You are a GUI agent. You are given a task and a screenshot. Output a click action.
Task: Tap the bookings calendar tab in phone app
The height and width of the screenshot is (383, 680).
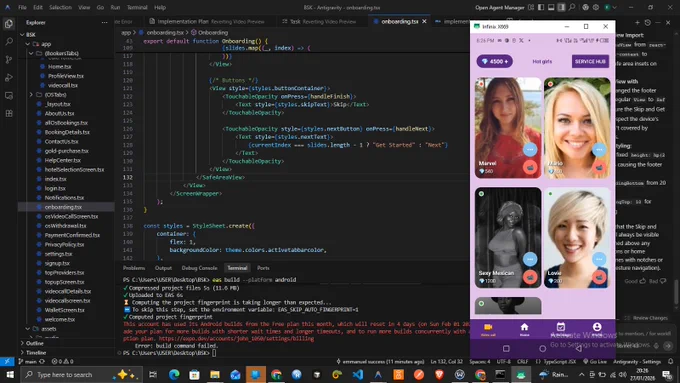coord(561,329)
